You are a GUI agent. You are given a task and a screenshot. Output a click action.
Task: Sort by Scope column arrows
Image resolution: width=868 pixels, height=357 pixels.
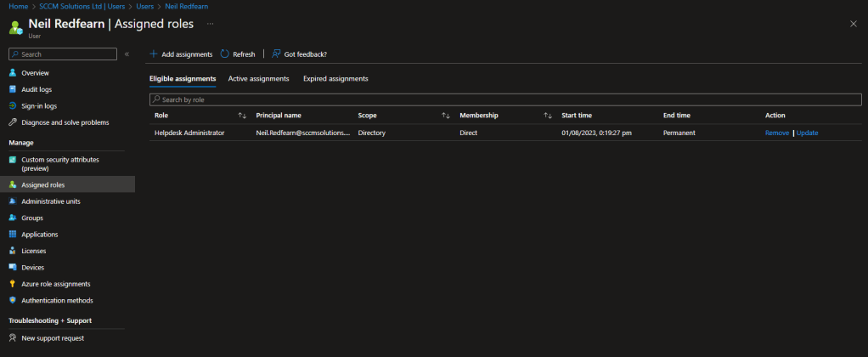tap(446, 116)
